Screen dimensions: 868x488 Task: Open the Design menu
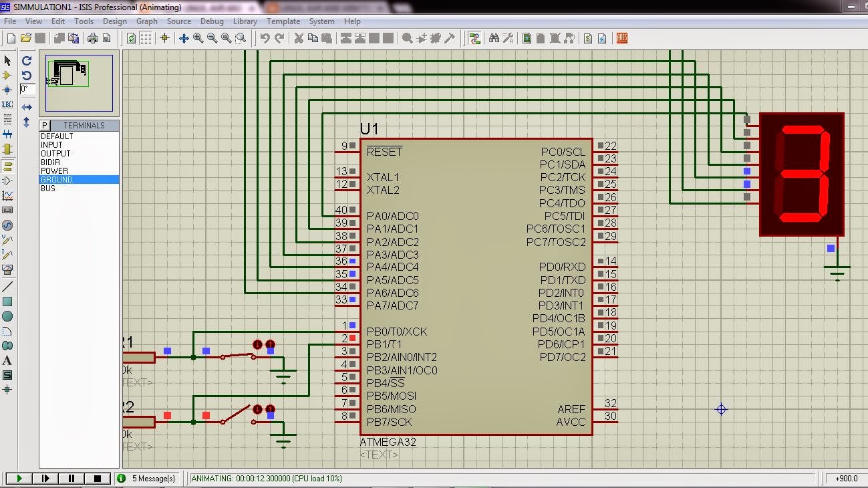[x=115, y=21]
